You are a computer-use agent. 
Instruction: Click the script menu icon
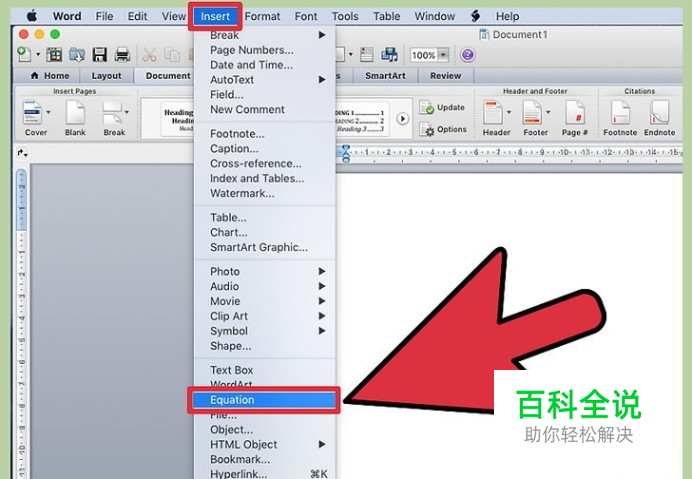coord(475,16)
